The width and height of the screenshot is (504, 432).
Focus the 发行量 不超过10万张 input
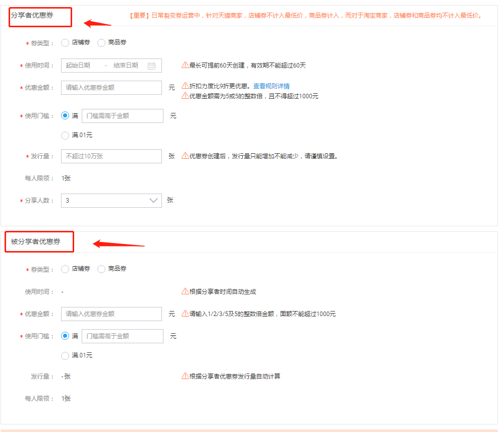point(111,156)
